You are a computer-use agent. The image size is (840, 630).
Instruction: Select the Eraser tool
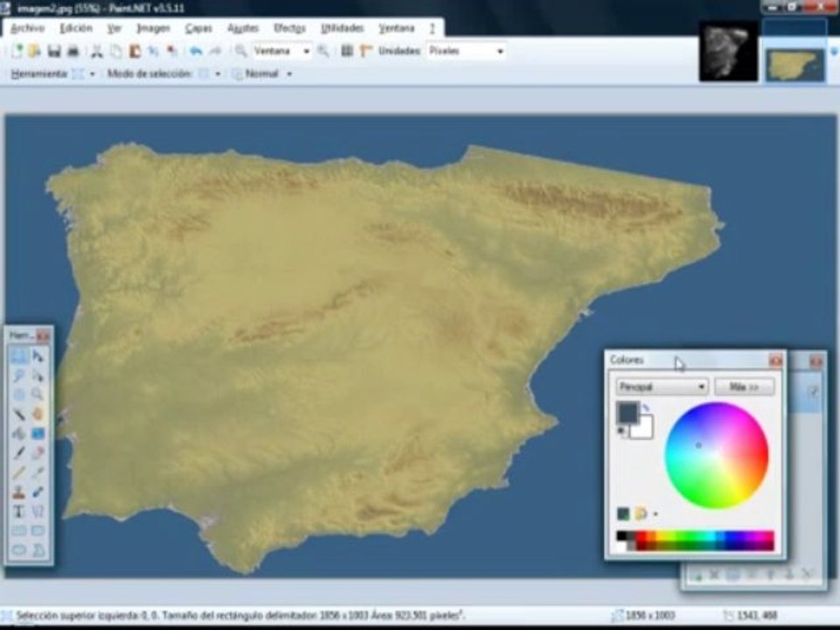pyautogui.click(x=38, y=453)
